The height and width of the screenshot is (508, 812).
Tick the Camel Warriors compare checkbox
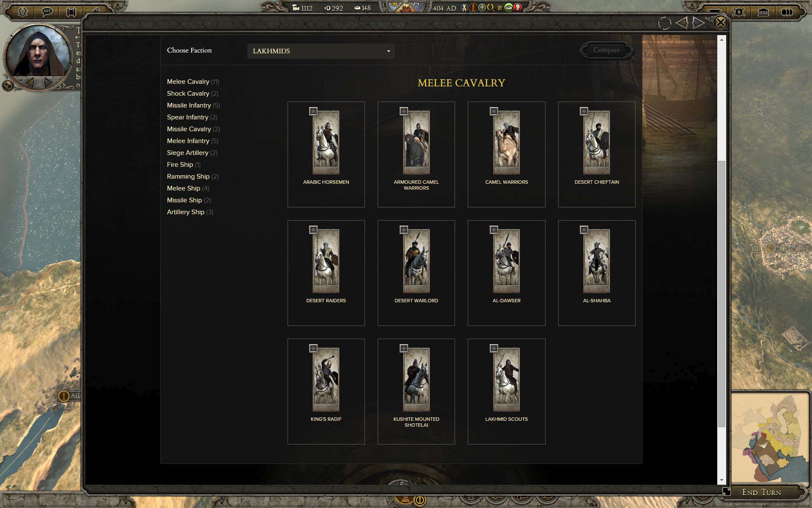494,111
